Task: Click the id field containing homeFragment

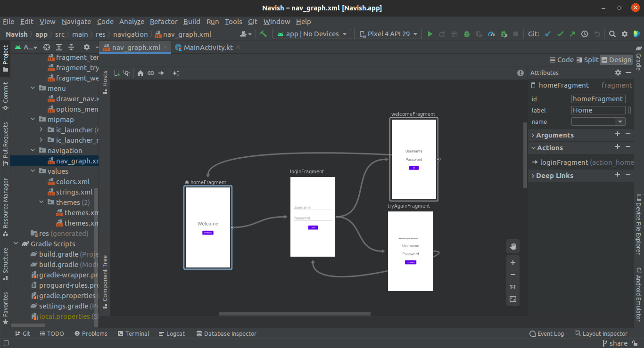Action: (x=598, y=99)
